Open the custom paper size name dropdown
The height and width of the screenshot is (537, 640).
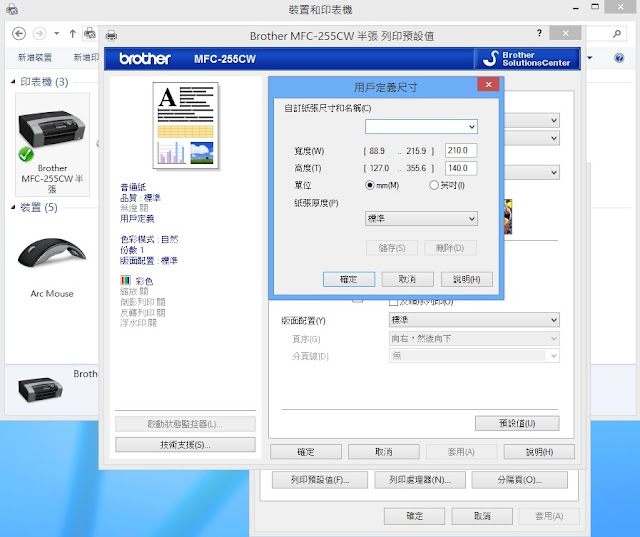421,126
